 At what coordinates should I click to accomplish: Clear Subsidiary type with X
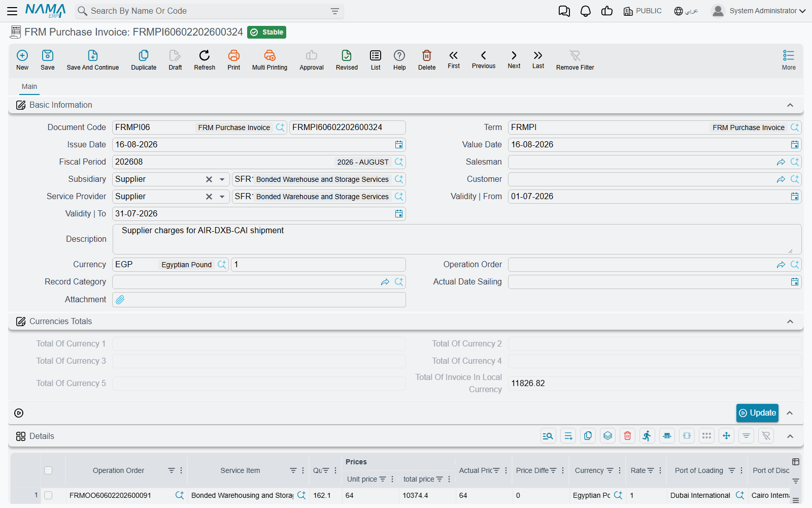(x=209, y=179)
